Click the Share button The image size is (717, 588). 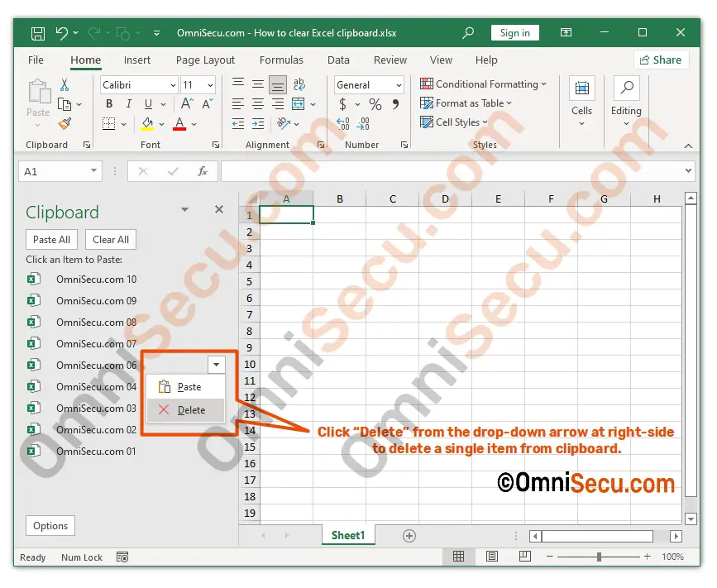coord(661,60)
